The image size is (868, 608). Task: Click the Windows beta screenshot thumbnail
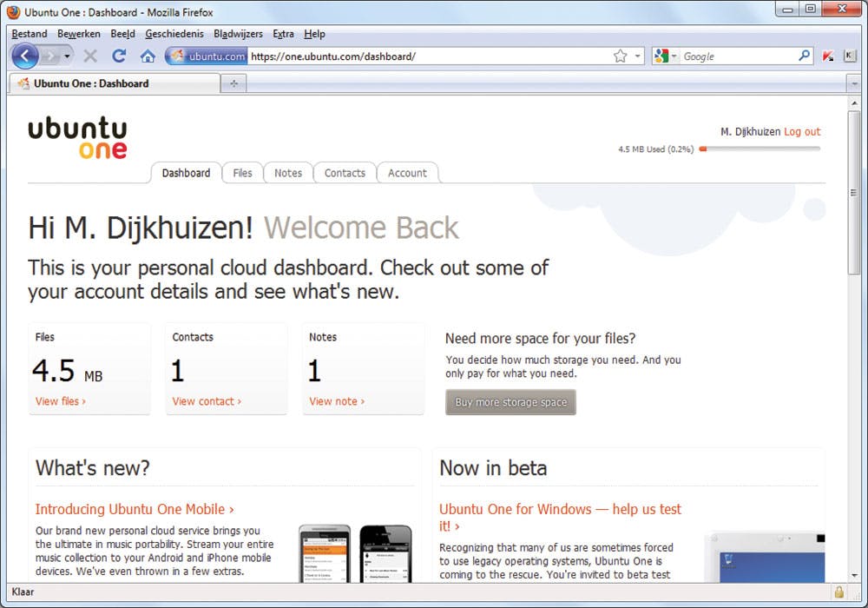point(765,557)
